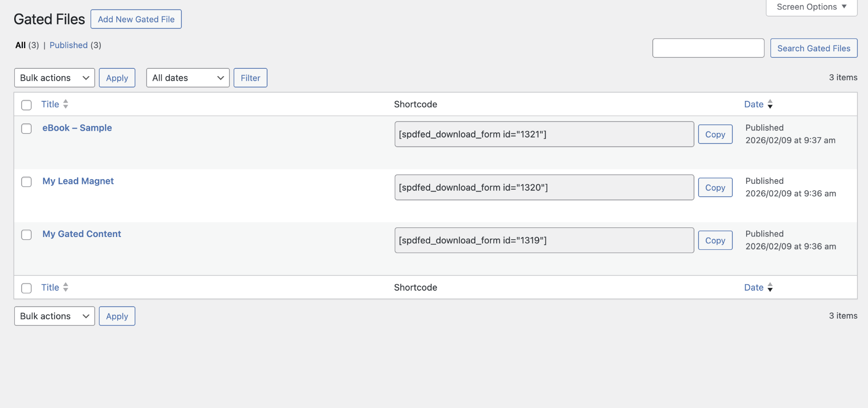This screenshot has width=868, height=408.
Task: Switch to the All files view
Action: (x=21, y=45)
